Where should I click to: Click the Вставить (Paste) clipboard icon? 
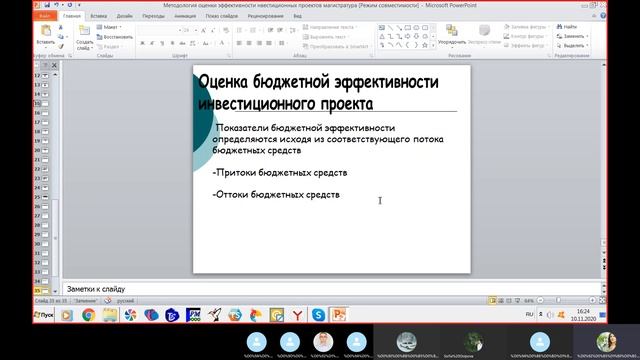(x=46, y=31)
